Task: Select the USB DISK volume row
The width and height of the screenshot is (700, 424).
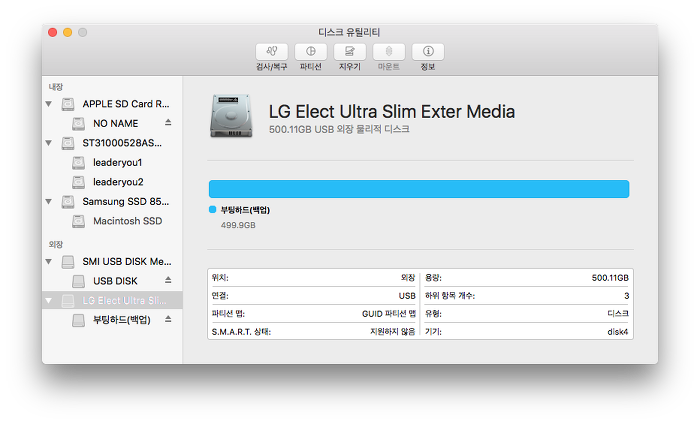Action: [x=112, y=281]
